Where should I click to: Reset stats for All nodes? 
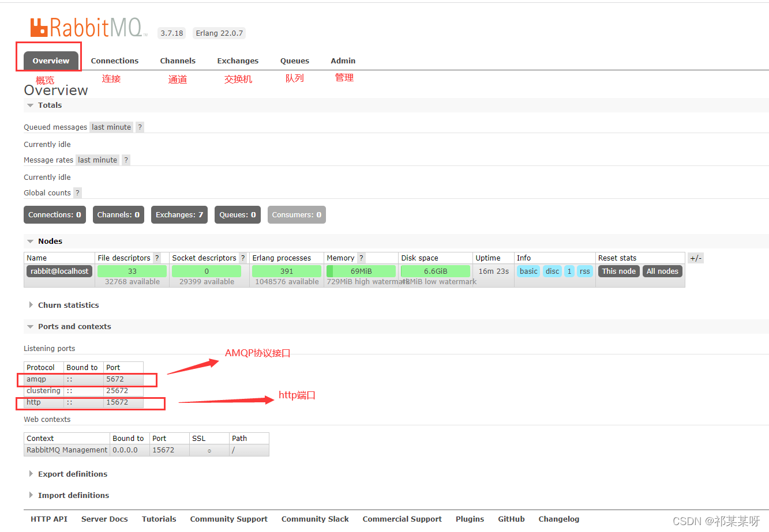[662, 271]
